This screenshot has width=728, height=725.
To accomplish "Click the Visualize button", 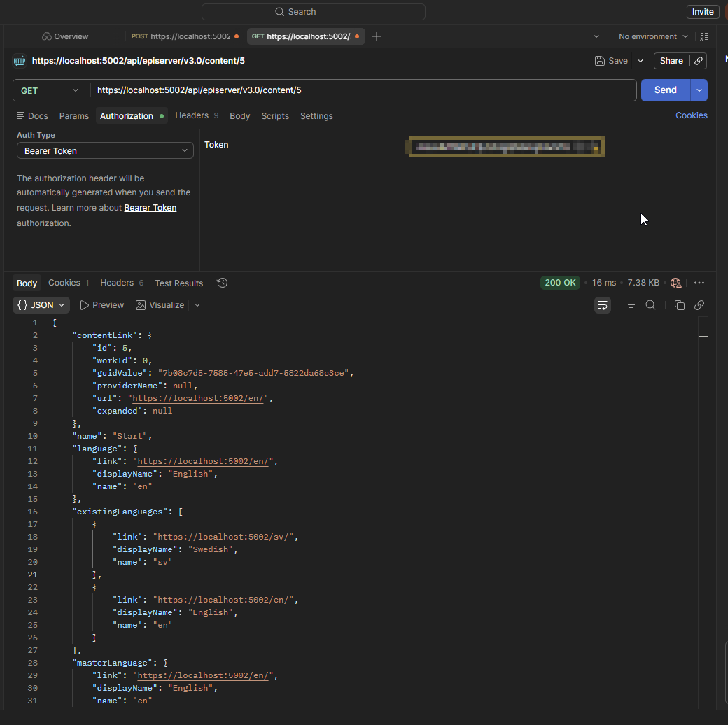I will (x=160, y=305).
